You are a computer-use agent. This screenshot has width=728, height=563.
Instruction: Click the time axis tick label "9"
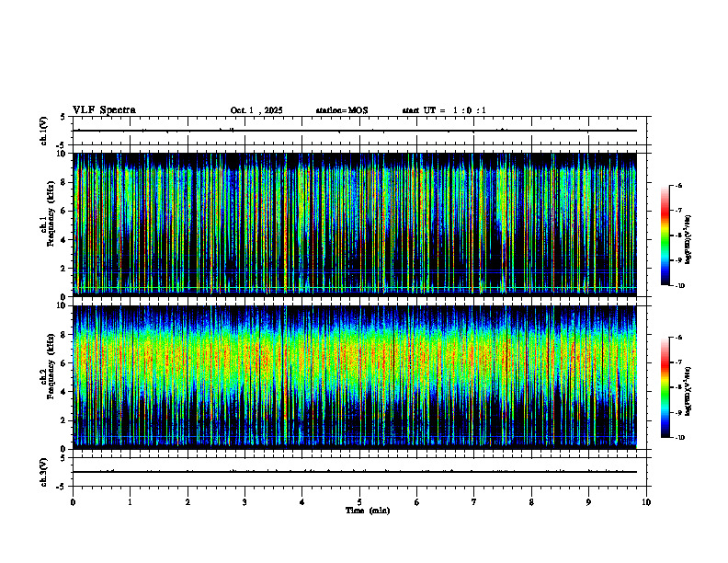588,502
